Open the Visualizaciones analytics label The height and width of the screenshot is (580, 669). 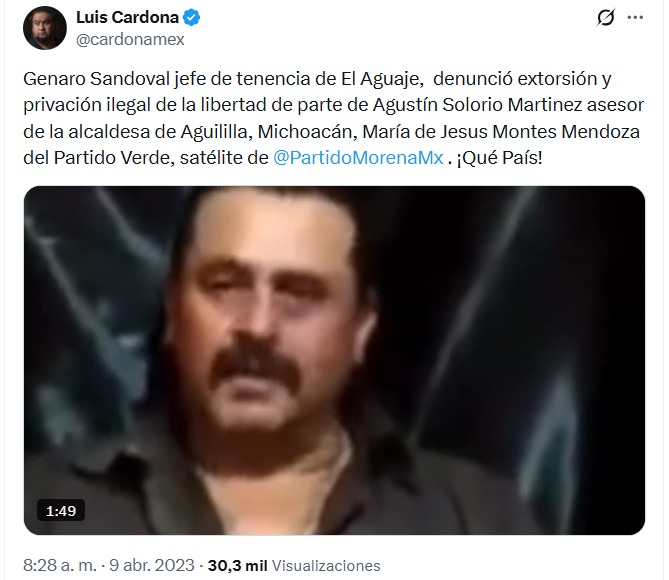click(x=326, y=566)
